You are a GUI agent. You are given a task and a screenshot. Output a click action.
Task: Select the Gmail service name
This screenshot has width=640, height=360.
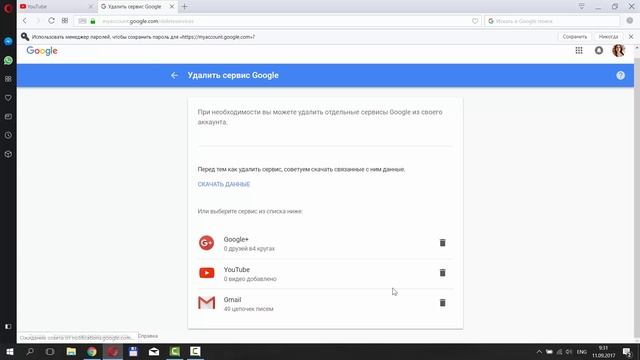pos(232,300)
